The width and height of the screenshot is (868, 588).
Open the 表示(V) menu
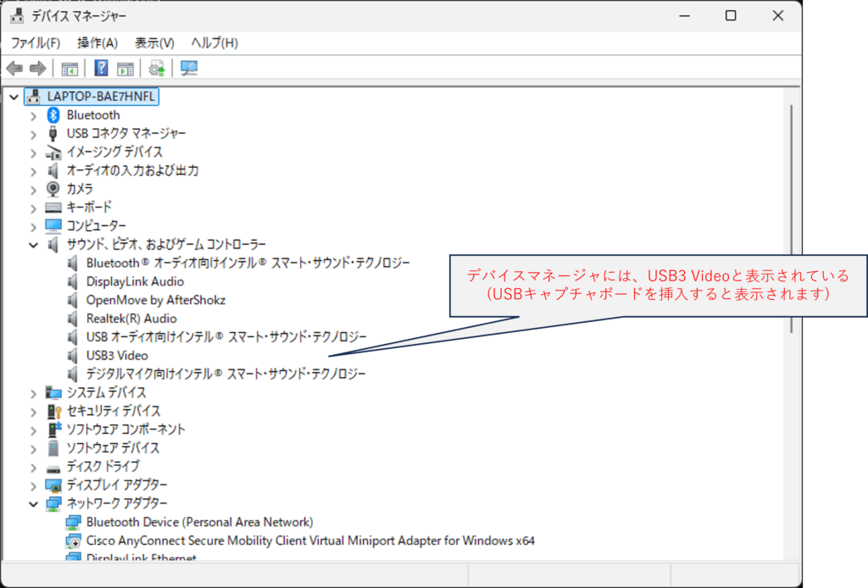pos(154,42)
